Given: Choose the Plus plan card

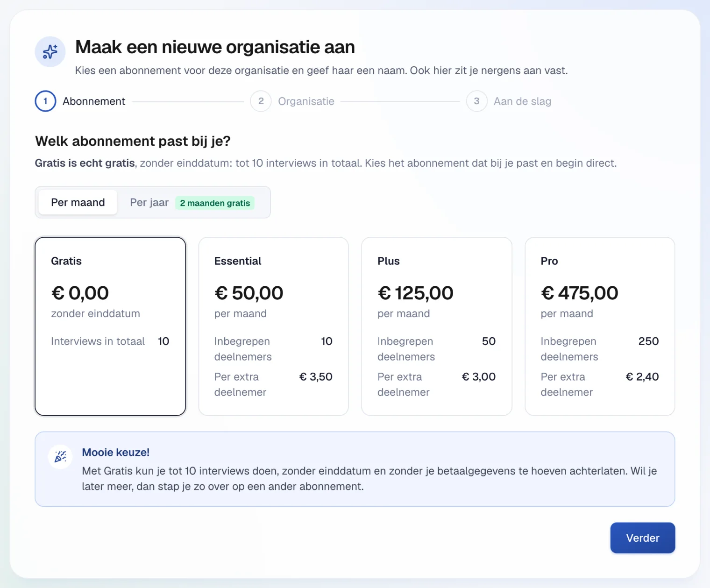Looking at the screenshot, I should point(437,326).
